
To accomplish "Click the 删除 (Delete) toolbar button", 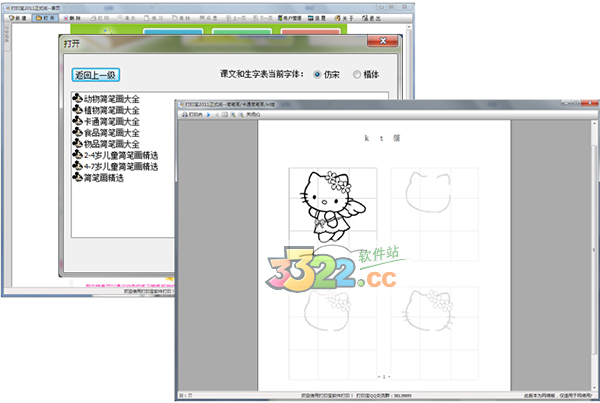I will tap(72, 18).
